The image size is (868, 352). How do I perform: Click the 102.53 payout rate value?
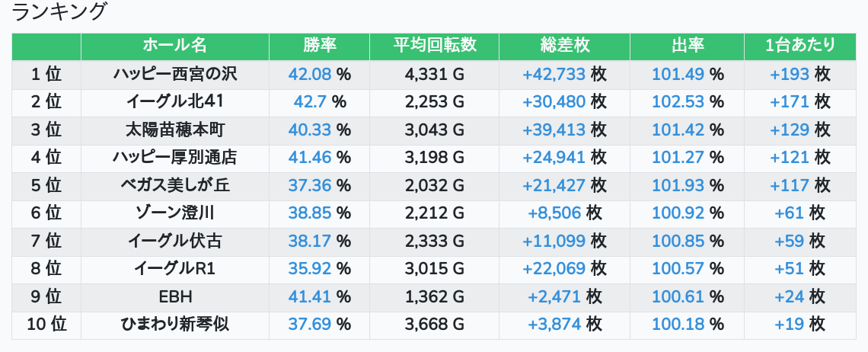point(678,101)
